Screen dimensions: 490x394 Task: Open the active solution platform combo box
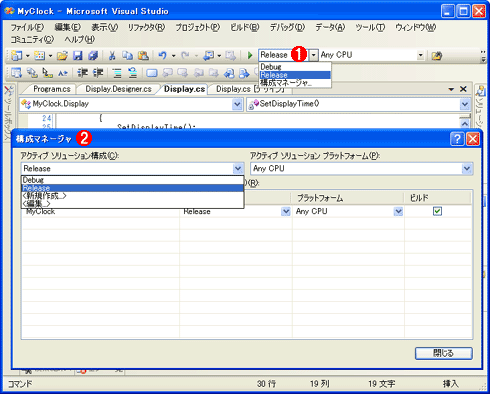point(362,169)
